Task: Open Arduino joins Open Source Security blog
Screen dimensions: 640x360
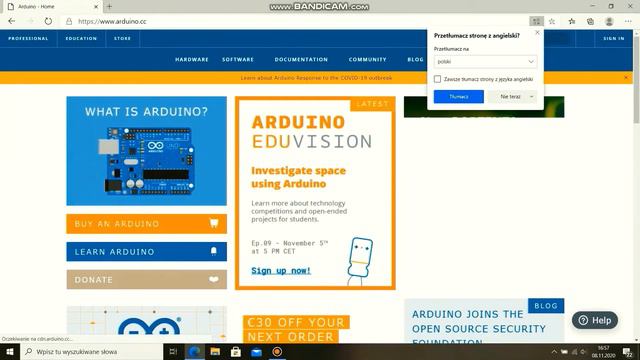Action: coord(479,329)
